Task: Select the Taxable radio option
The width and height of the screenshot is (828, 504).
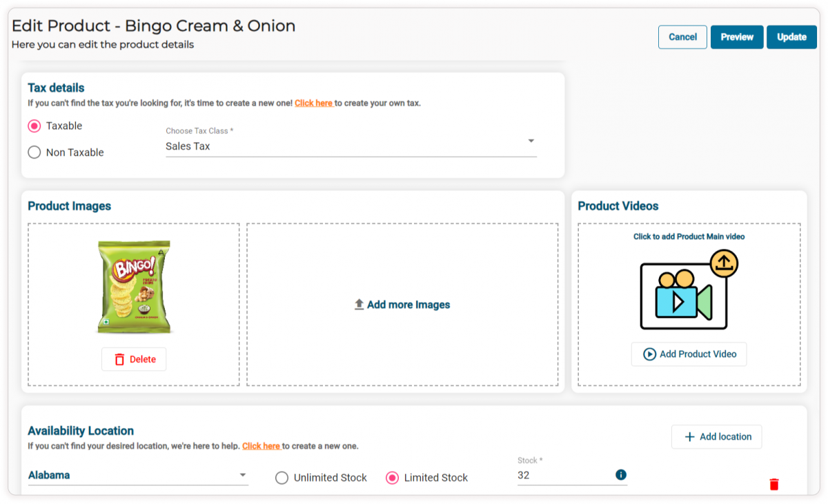Action: tap(34, 126)
